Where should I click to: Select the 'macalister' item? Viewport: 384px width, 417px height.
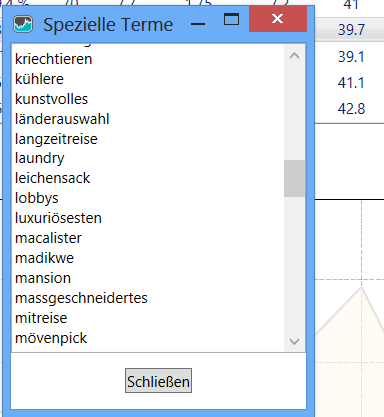click(x=48, y=238)
